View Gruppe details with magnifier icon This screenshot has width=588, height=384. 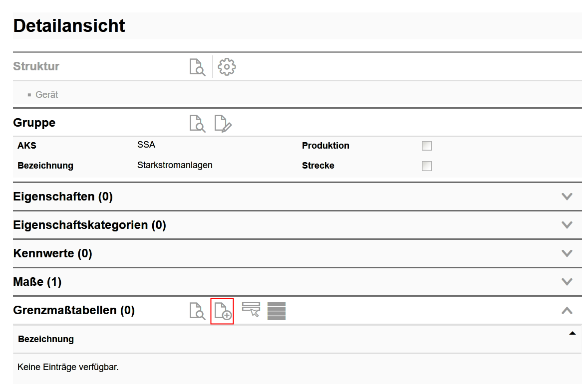coord(197,123)
